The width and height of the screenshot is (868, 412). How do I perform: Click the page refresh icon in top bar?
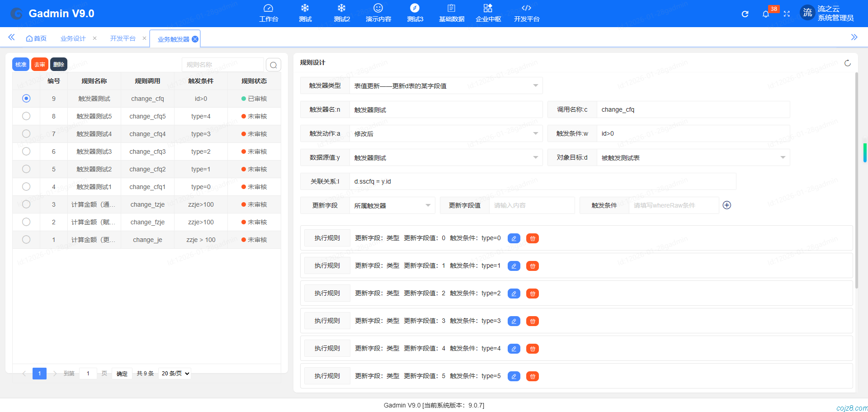coord(745,14)
